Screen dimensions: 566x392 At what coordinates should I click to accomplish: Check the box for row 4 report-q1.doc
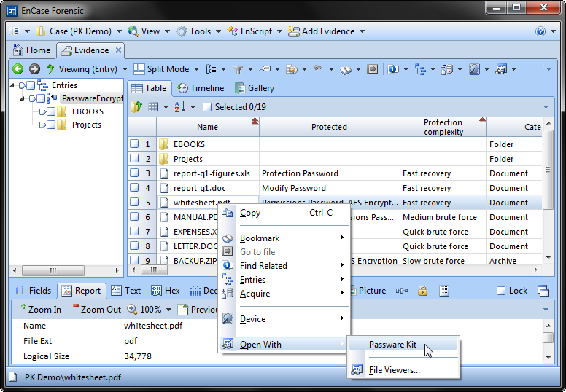click(134, 187)
